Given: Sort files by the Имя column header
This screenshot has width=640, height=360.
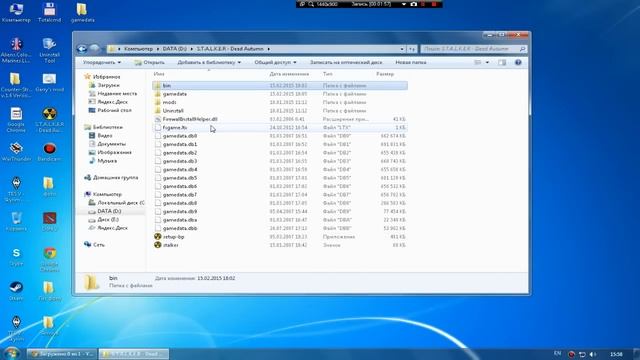Looking at the screenshot, I should (x=159, y=74).
